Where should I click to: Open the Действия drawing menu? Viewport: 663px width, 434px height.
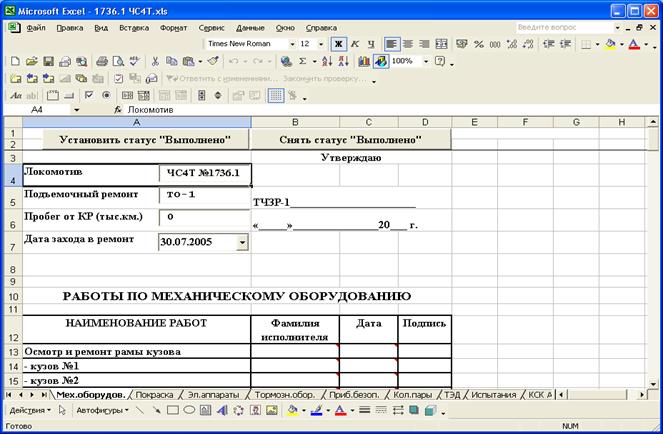pos(30,410)
